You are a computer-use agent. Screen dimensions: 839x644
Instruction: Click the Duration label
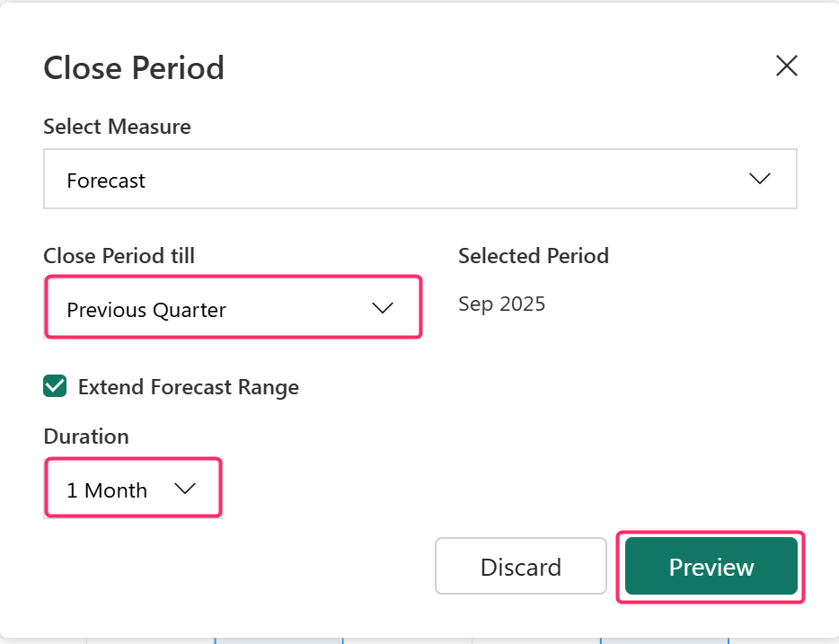(x=86, y=437)
